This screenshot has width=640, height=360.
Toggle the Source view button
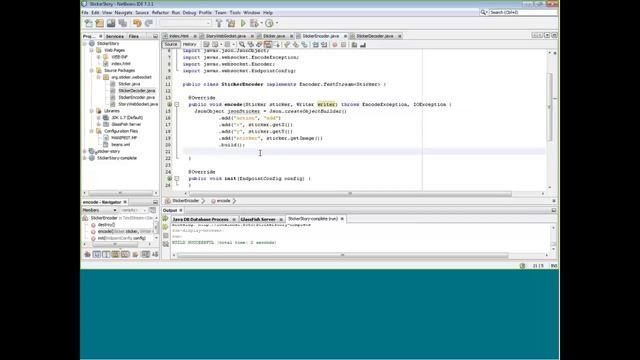point(171,44)
